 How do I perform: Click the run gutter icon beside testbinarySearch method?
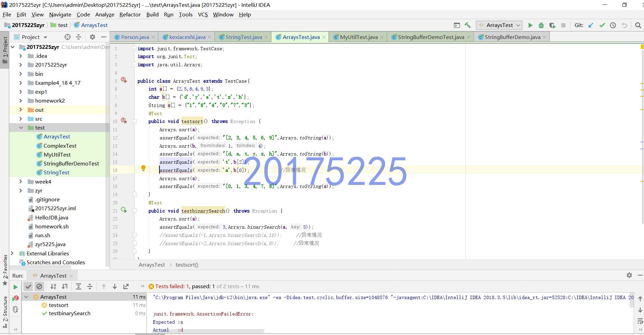[124, 210]
